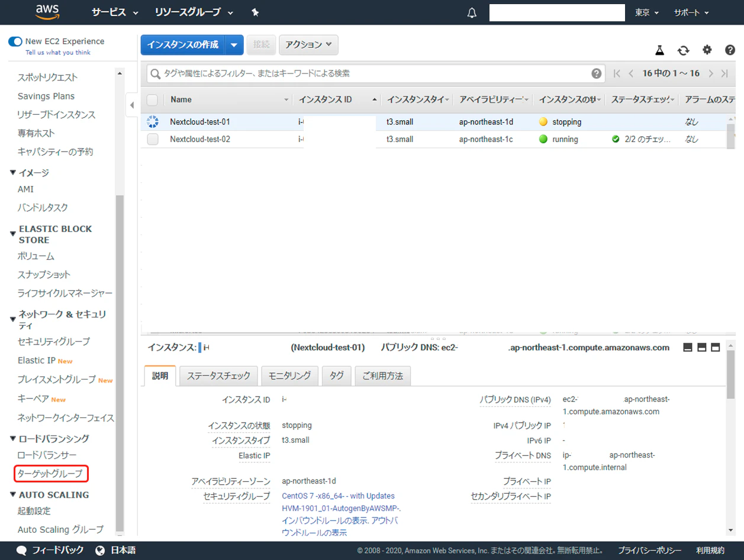The image size is (744, 560).
Task: Click the pin shortcut icon in header
Action: (x=255, y=12)
